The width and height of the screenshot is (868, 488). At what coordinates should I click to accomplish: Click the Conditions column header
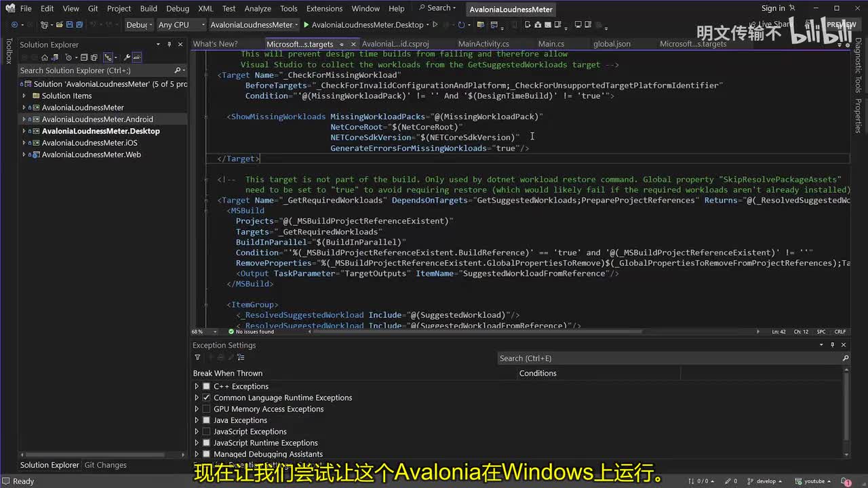click(x=538, y=373)
